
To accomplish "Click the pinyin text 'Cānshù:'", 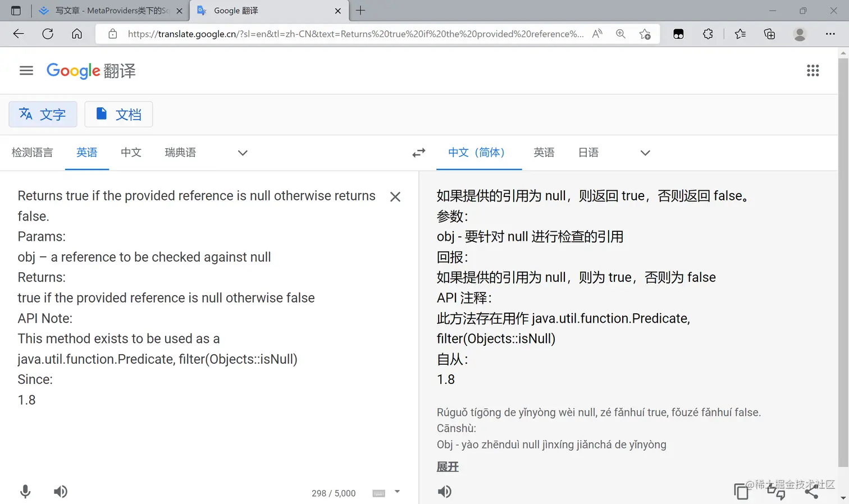I will coord(457,428).
